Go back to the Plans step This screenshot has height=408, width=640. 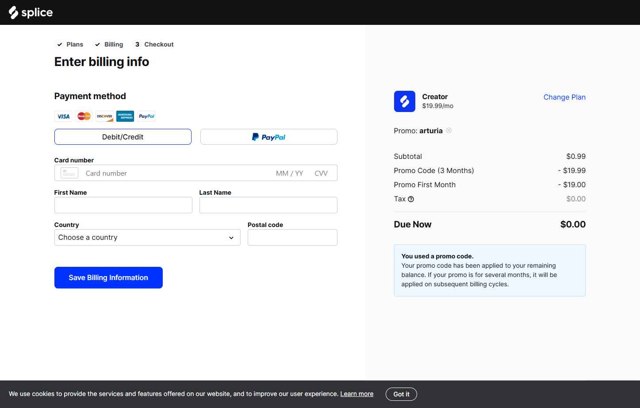coord(70,44)
